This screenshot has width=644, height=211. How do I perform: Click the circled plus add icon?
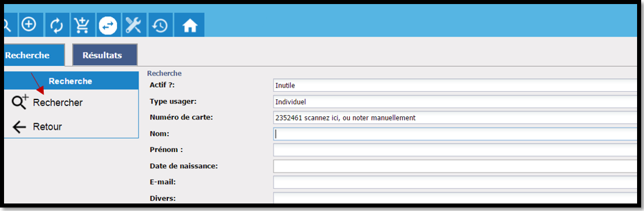(x=29, y=25)
